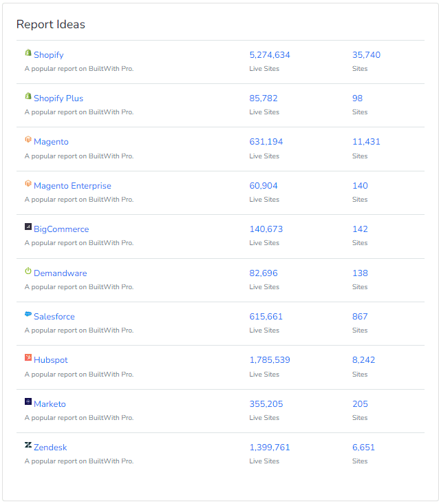Open the Shopify report link
This screenshot has width=439, height=504.
(48, 55)
